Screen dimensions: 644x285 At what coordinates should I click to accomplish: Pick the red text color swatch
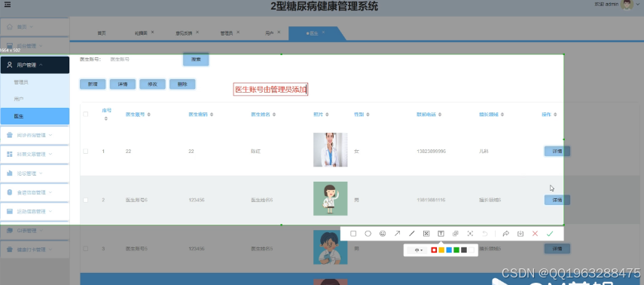tap(434, 250)
